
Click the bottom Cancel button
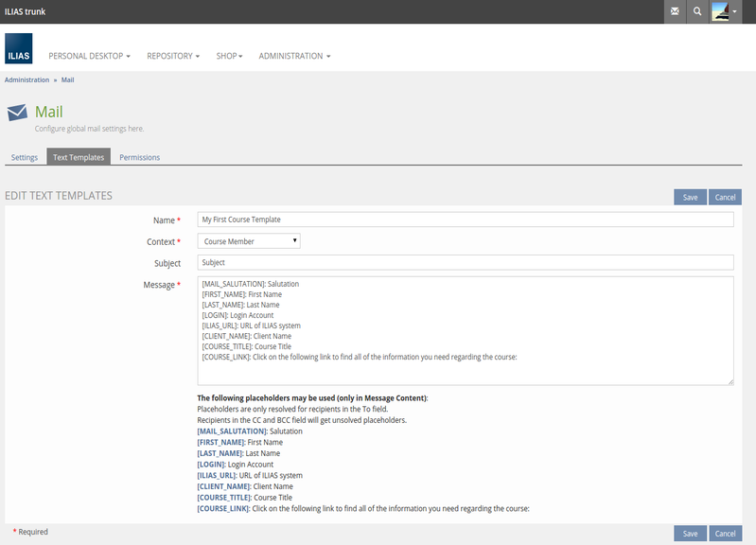(725, 534)
